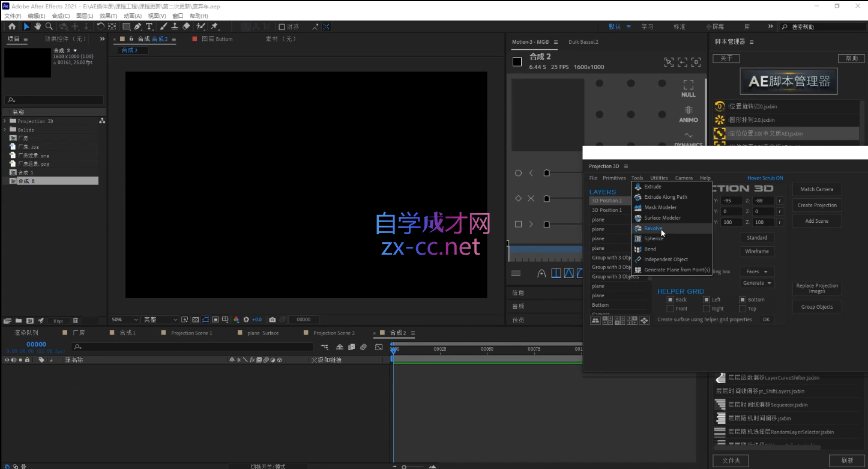Uncheck the Back helper grid checkbox
This screenshot has height=469, width=868.
tap(671, 300)
